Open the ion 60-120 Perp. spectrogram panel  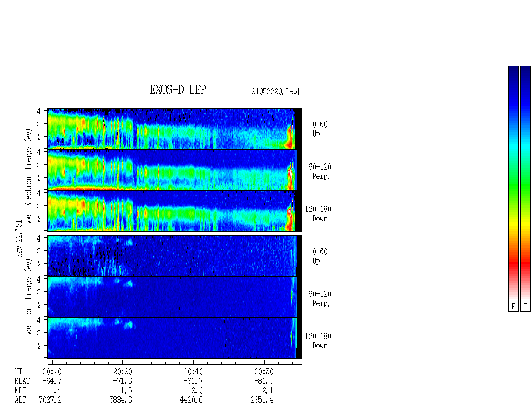click(175, 297)
